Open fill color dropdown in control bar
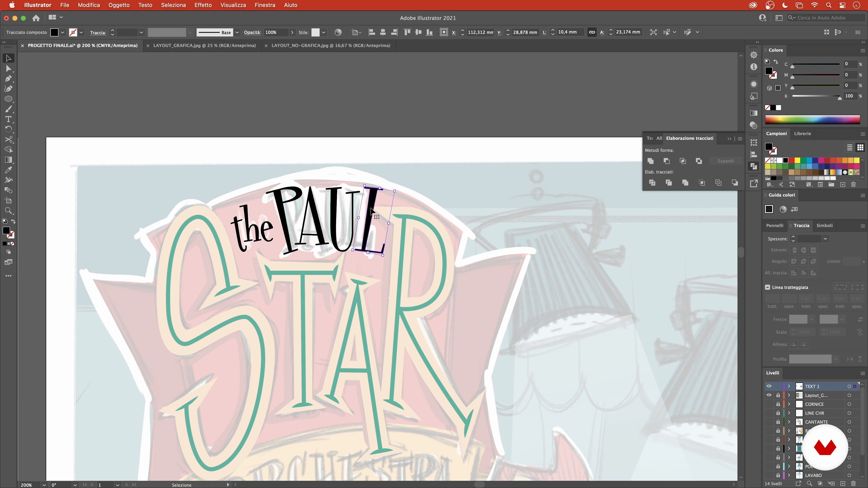Image resolution: width=868 pixels, height=488 pixels. pyautogui.click(x=62, y=32)
